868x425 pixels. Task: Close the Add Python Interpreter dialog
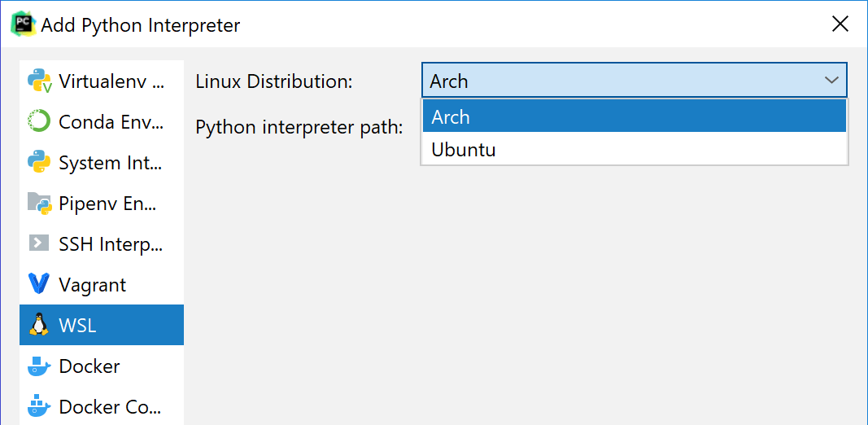tap(840, 24)
